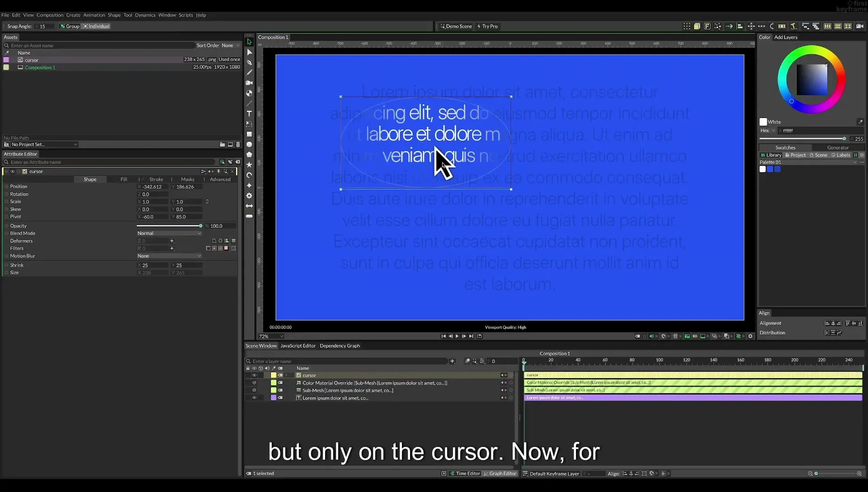Switch to the Fill attribute tab
Viewport: 868px width, 492px height.
pyautogui.click(x=123, y=180)
